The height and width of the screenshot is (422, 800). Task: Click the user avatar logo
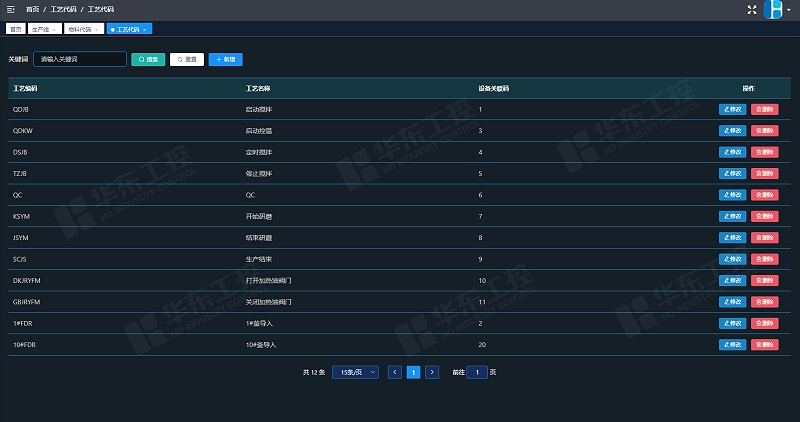tap(775, 9)
